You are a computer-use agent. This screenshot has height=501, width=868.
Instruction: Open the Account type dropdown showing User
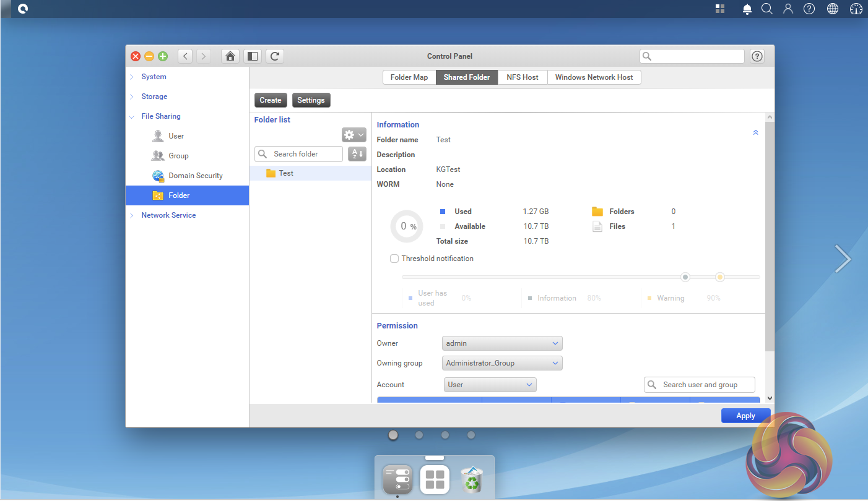[490, 385]
